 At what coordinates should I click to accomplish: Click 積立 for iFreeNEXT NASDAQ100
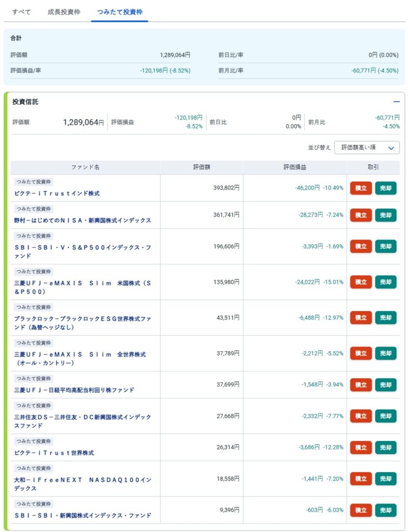pos(361,478)
